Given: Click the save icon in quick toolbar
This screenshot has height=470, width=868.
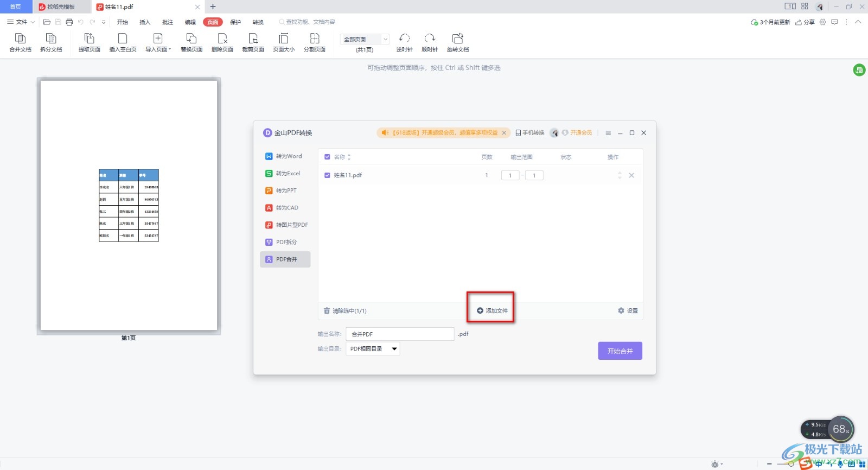Looking at the screenshot, I should pyautogui.click(x=58, y=22).
